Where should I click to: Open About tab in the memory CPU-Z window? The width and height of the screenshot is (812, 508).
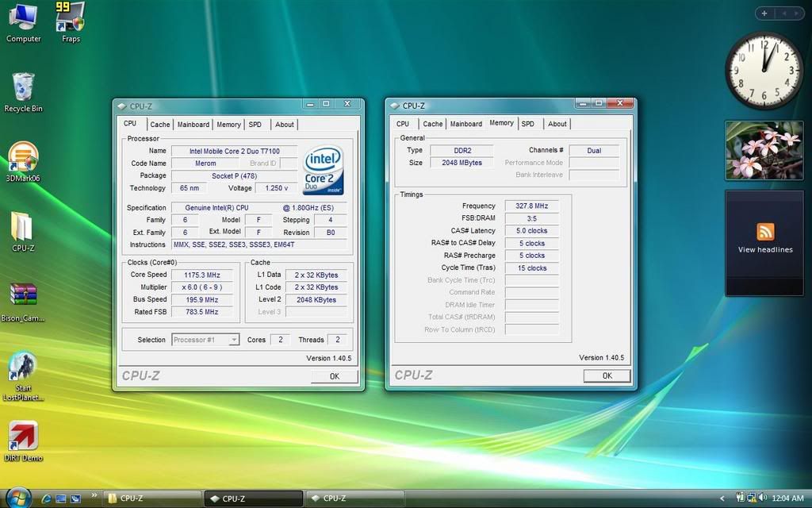coord(557,124)
